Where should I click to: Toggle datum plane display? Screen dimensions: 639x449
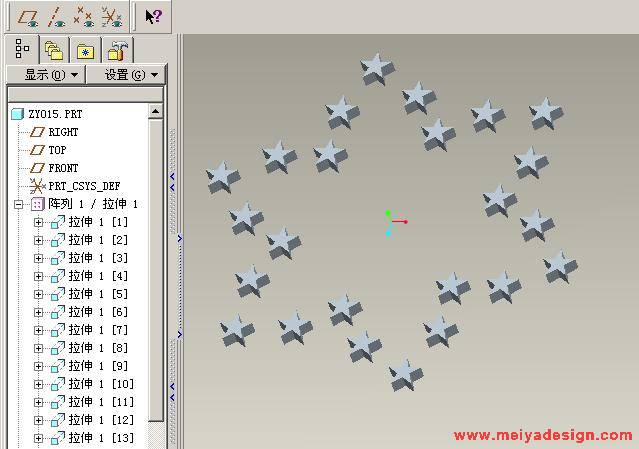[29, 18]
